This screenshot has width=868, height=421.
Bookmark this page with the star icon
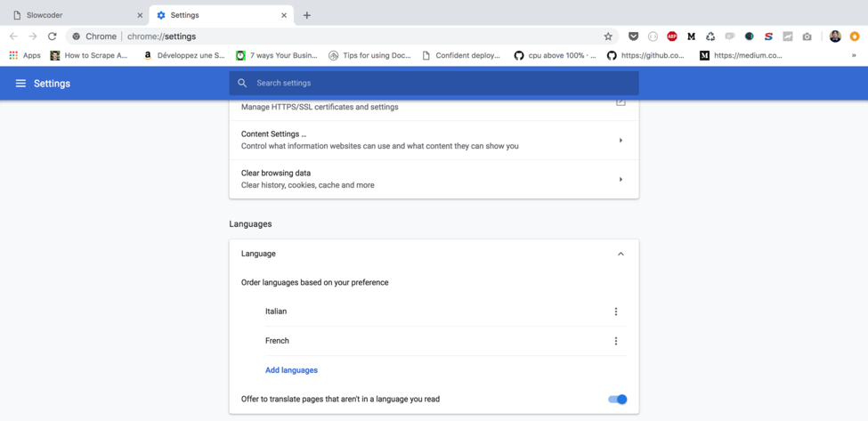(x=608, y=36)
